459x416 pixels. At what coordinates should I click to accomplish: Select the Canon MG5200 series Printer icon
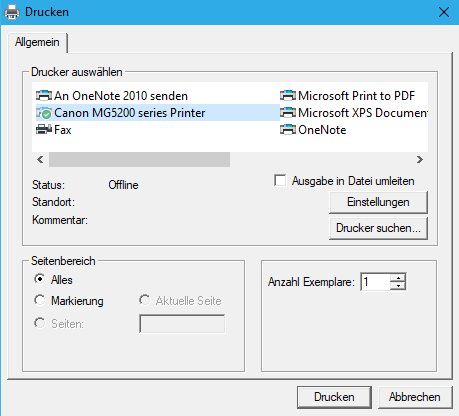44,113
